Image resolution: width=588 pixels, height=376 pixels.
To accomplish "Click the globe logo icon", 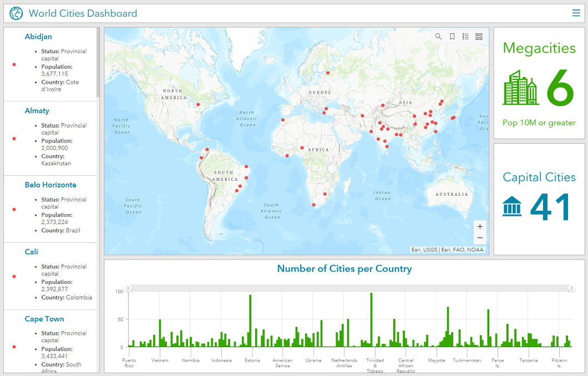I will click(16, 13).
